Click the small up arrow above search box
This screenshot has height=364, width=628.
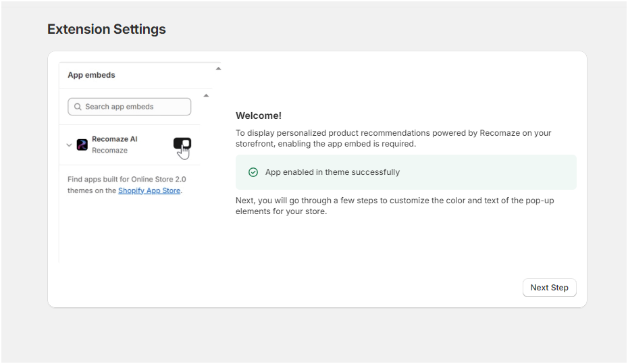click(206, 95)
